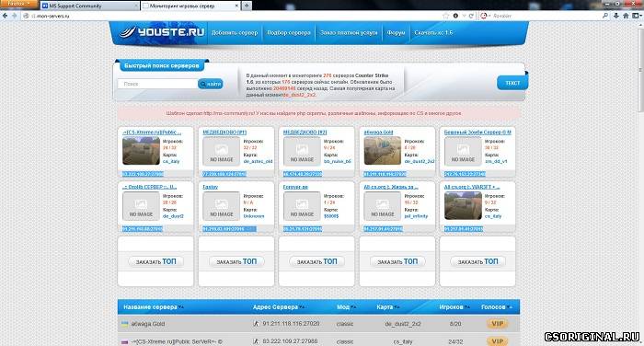Click the reload page icon in address bar
Screen dimensions: 644x346
tap(471, 16)
